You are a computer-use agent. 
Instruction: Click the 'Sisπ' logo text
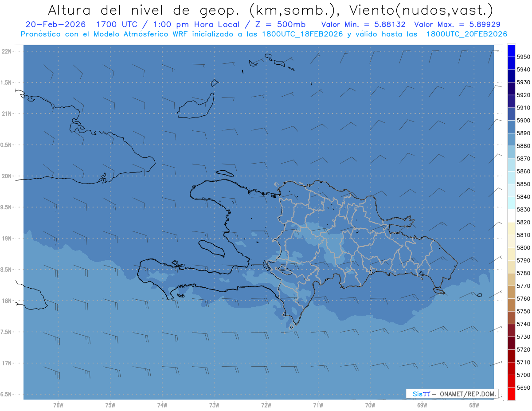(421, 394)
